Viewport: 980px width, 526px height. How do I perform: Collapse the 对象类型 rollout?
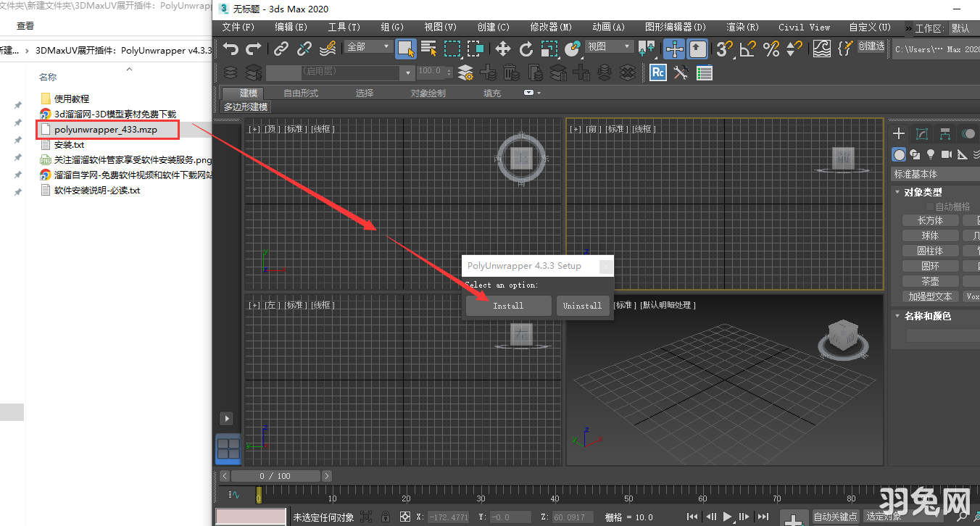click(897, 191)
